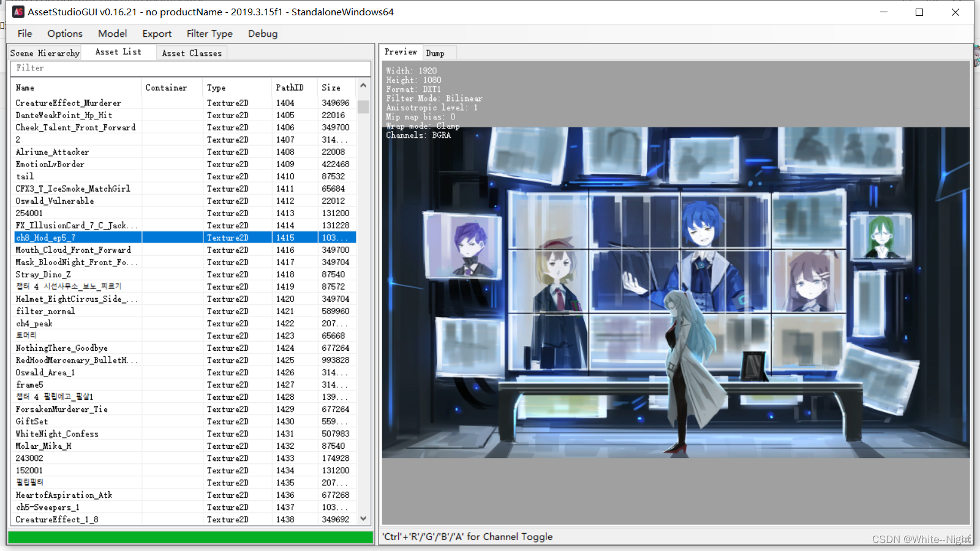This screenshot has width=980, height=551.
Task: Select the ch8_Hod_ep5_7 highlighted row
Action: point(185,238)
